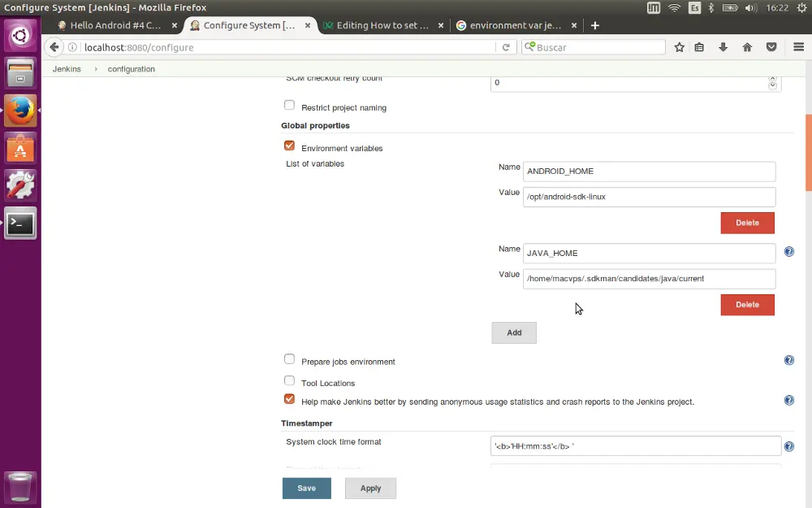Open Ubuntu Software Center dock icon
The image size is (812, 508).
click(20, 148)
